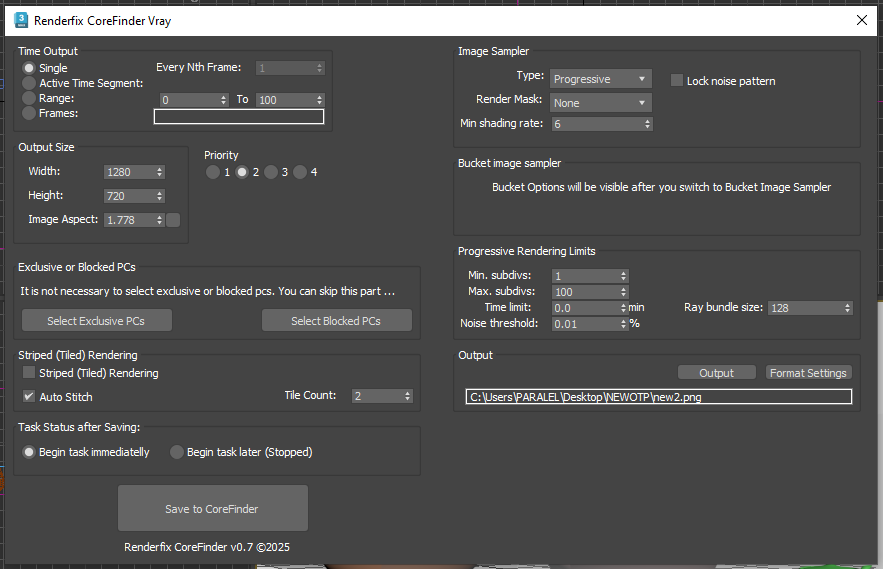Adjust Max. subdivs spinner arrows
Image resolution: width=883 pixels, height=569 pixels.
coord(623,292)
